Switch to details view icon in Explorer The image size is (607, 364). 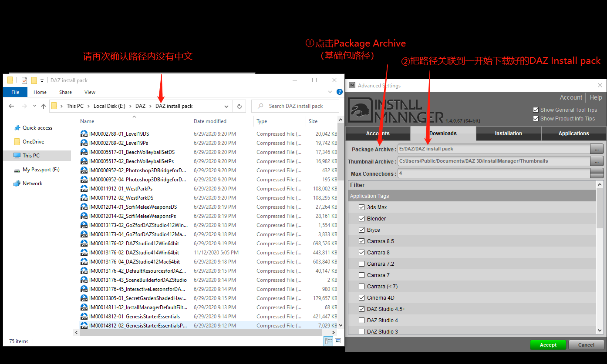[328, 341]
